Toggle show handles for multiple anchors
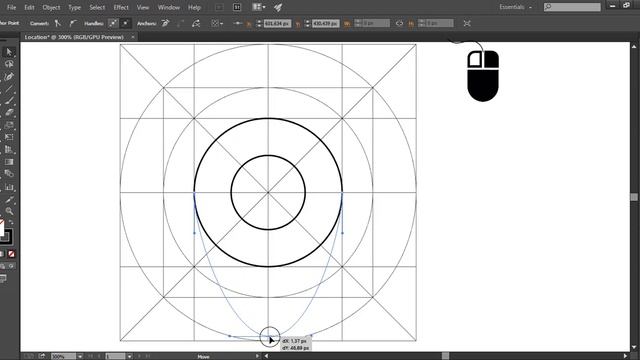 click(113, 24)
